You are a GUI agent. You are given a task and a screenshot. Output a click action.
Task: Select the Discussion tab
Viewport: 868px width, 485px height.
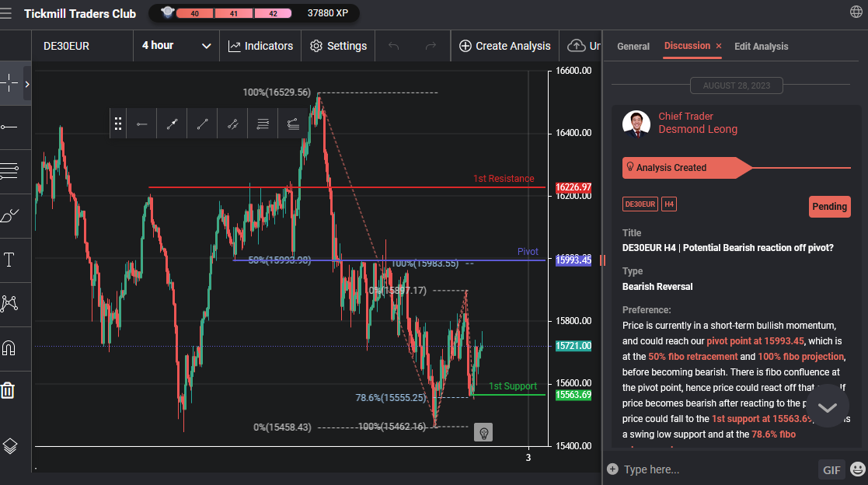tap(687, 45)
